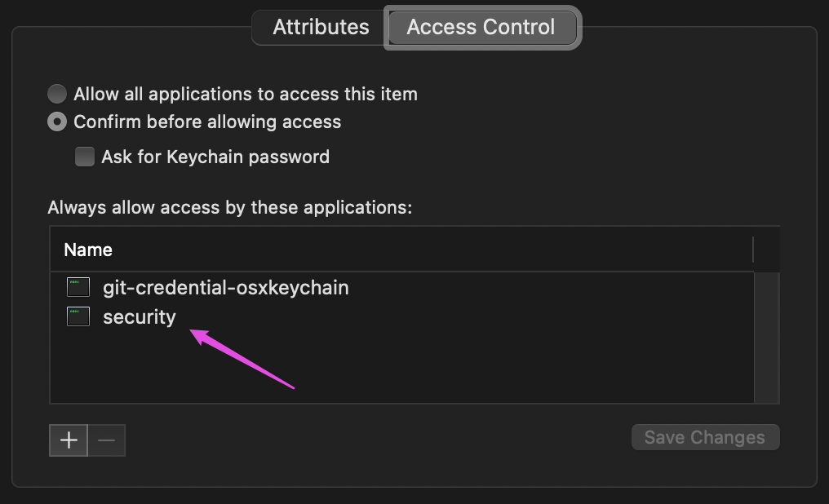
Task: Click the 'Ask for Keychain password' label text
Action: [215, 157]
